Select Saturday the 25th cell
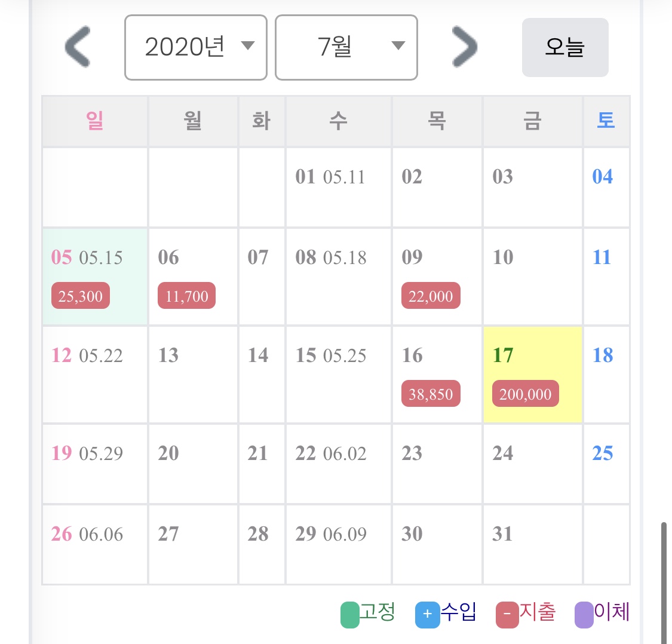This screenshot has height=644, width=672. (x=606, y=464)
